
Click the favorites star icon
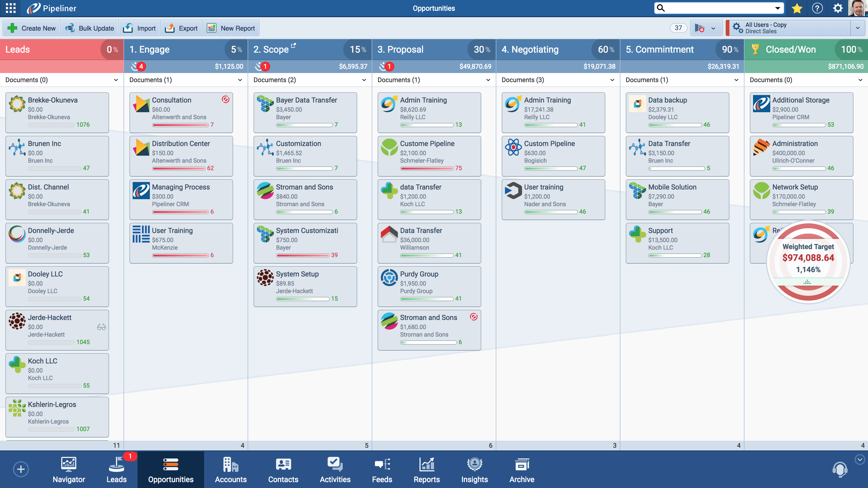(797, 8)
